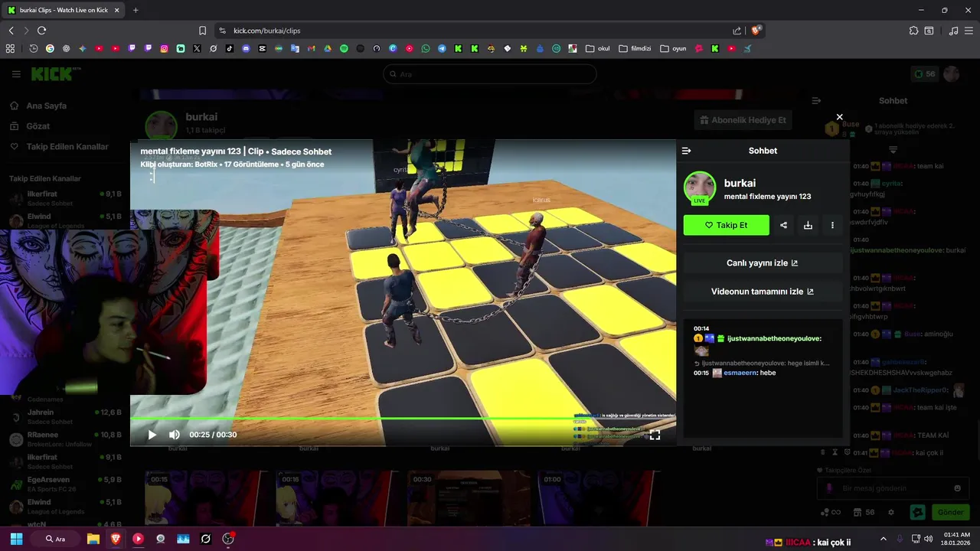Toggle the Kick sidebar hamburger menu
Image resolution: width=980 pixels, height=551 pixels.
[x=16, y=74]
